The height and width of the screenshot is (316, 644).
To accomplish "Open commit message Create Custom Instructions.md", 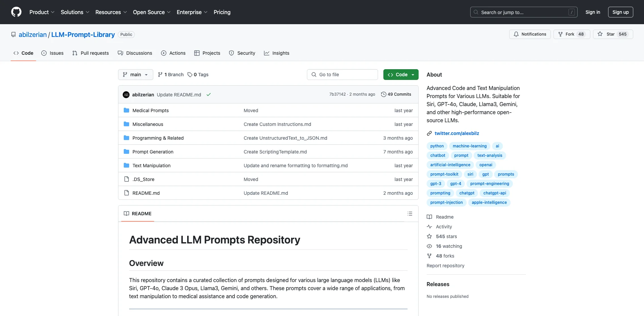I will click(277, 124).
